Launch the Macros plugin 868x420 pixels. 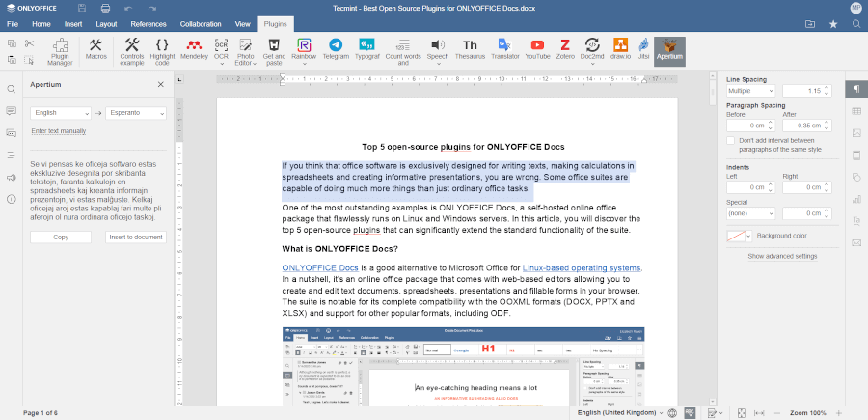pos(96,49)
